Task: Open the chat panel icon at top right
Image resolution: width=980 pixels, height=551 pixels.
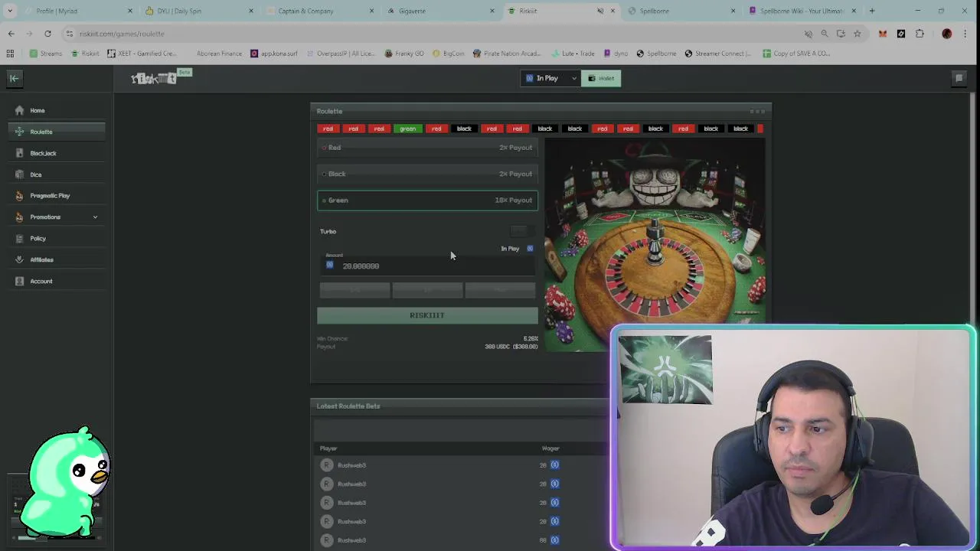Action: pos(959,78)
